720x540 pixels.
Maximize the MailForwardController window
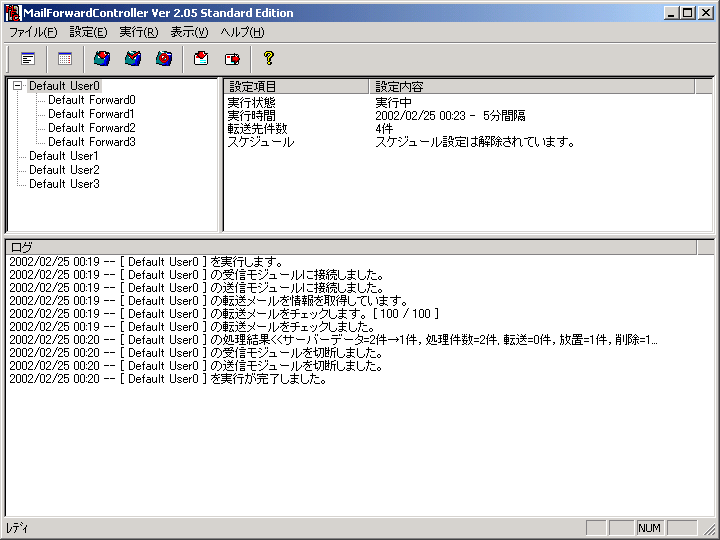click(687, 13)
